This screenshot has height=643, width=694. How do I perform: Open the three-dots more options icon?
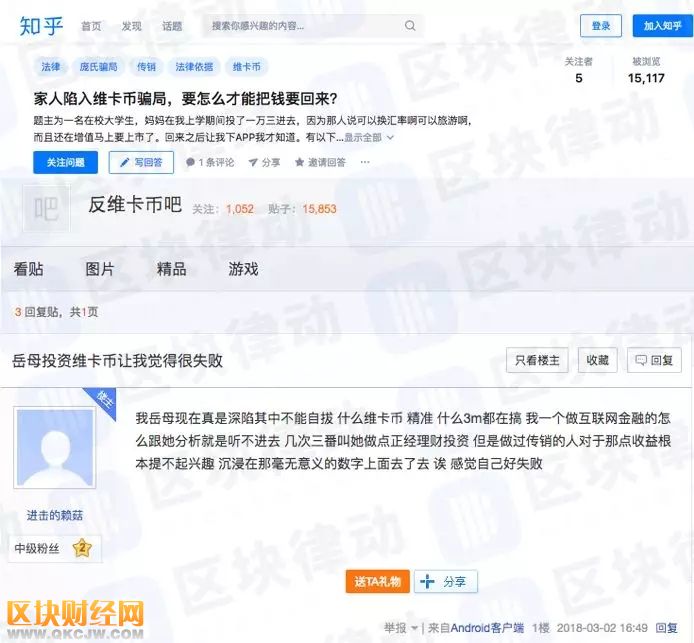tap(365, 162)
